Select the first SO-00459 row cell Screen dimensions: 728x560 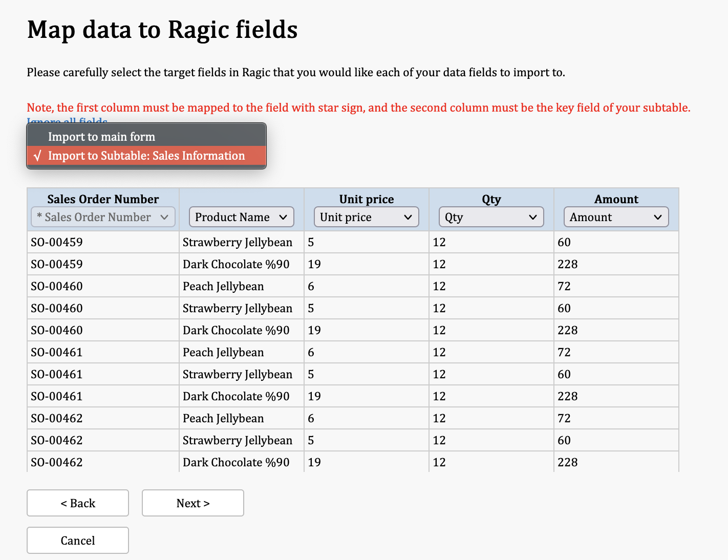click(x=103, y=242)
